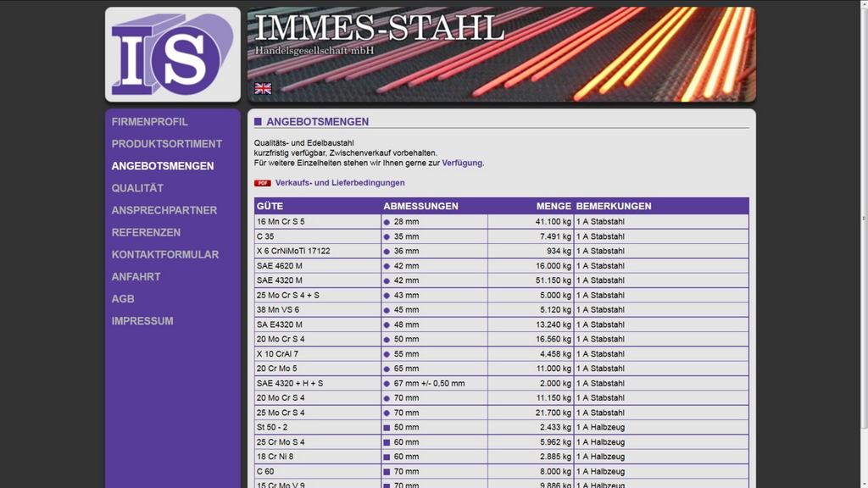The height and width of the screenshot is (488, 868).
Task: Click the MENGE column header
Action: 531,206
